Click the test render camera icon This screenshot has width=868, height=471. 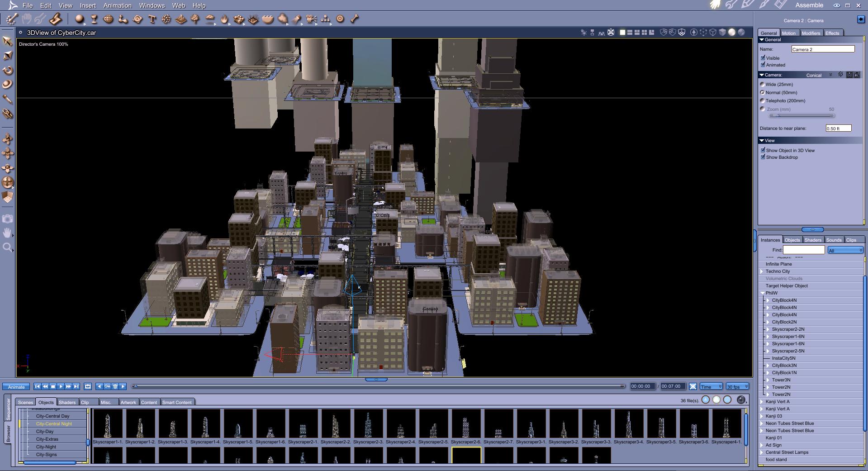(8, 219)
